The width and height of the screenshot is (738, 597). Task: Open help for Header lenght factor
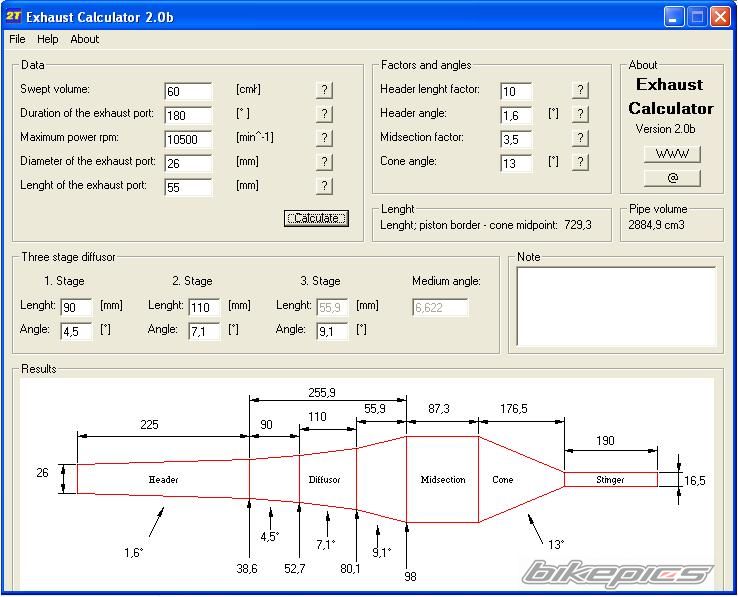[x=580, y=89]
